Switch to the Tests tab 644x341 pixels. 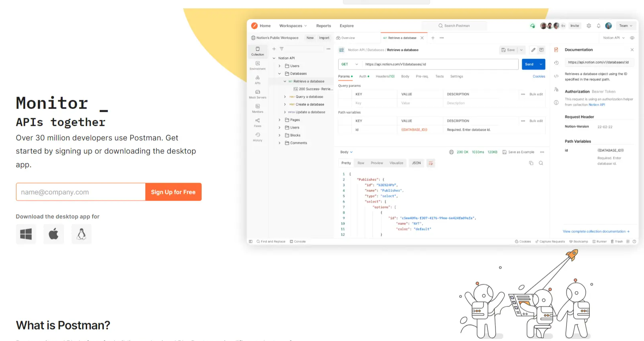(439, 76)
